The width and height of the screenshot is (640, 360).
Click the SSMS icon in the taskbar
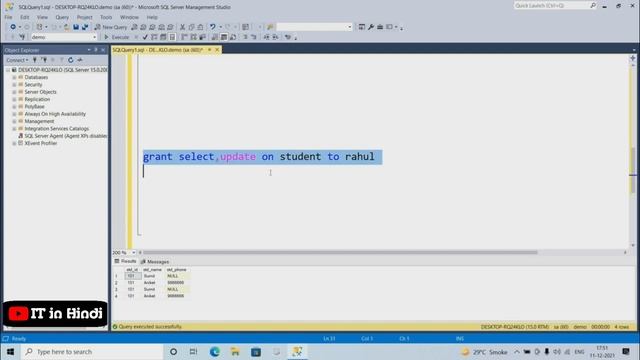click(x=297, y=351)
